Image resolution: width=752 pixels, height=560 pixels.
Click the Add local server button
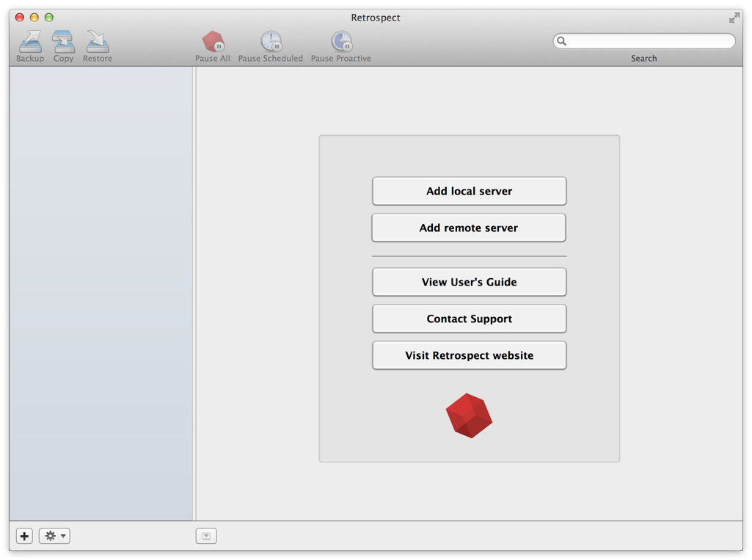click(469, 191)
